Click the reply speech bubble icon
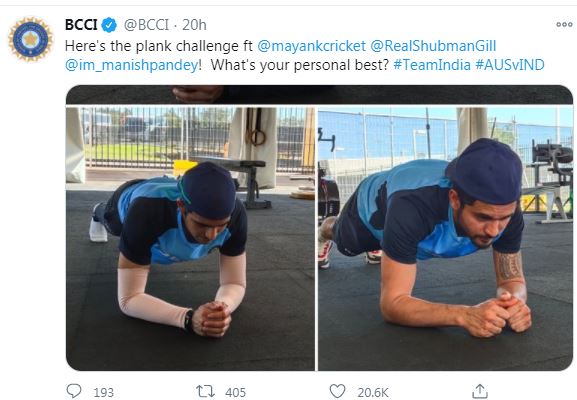This screenshot has height=400, width=577. coord(74,391)
